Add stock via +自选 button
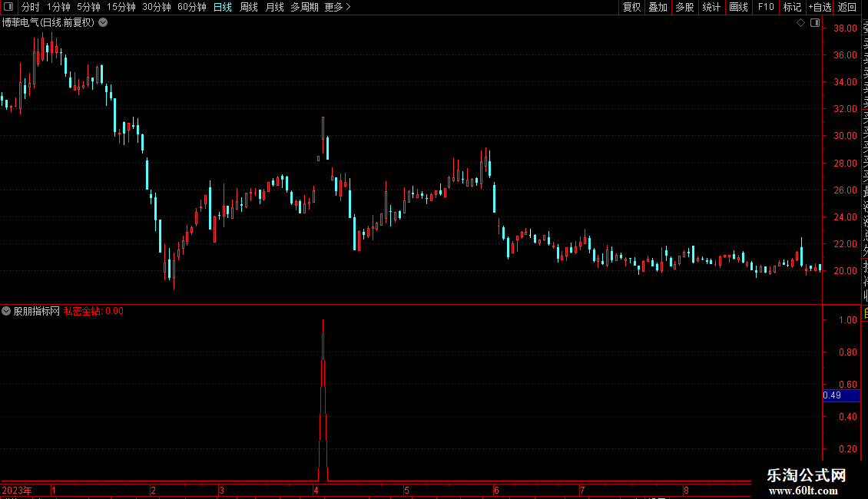The width and height of the screenshot is (868, 499). coord(820,7)
